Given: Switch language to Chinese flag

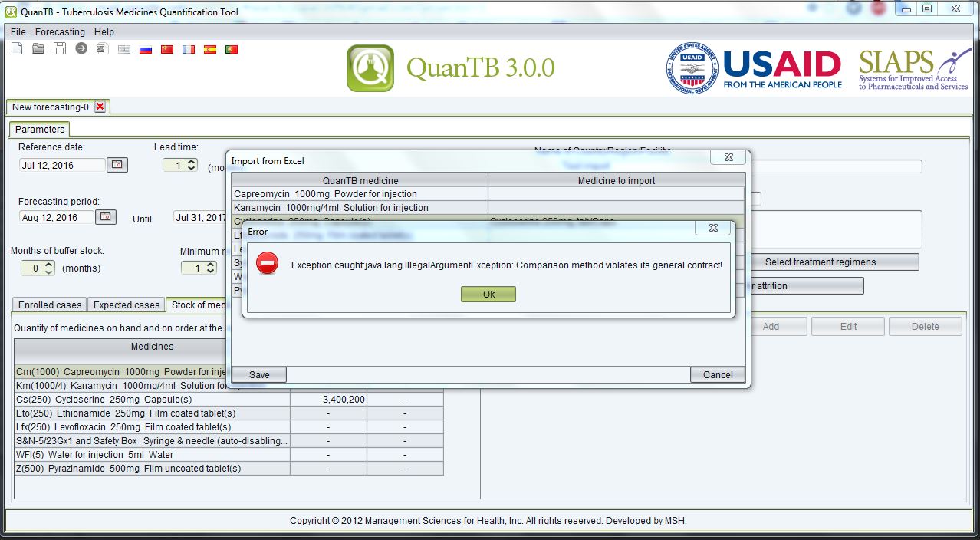Looking at the screenshot, I should (x=167, y=49).
